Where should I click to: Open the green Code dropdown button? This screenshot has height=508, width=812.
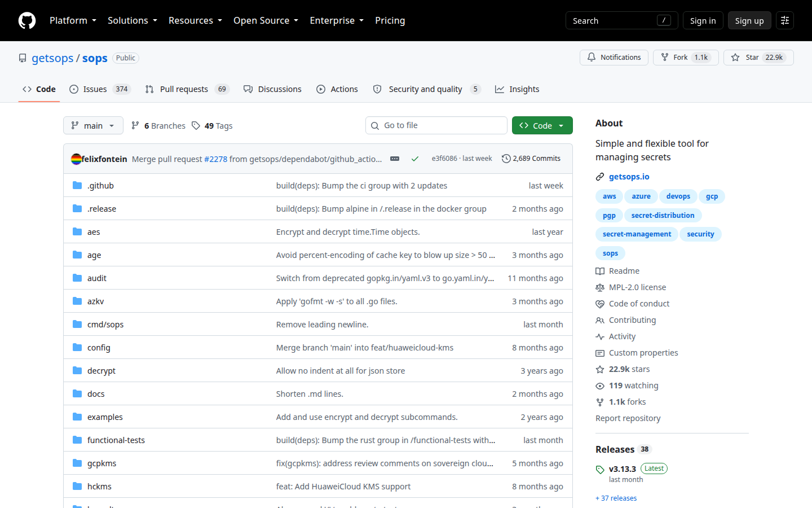click(x=542, y=125)
